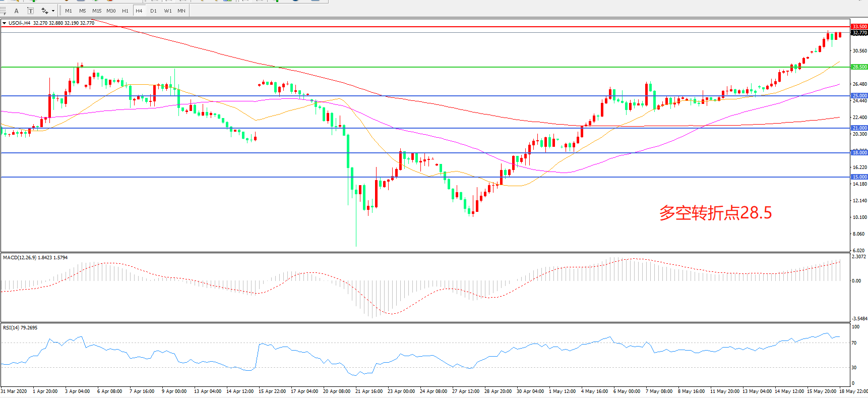Select the Text Label tool (T icon)
This screenshot has width=868, height=398.
tap(30, 11)
